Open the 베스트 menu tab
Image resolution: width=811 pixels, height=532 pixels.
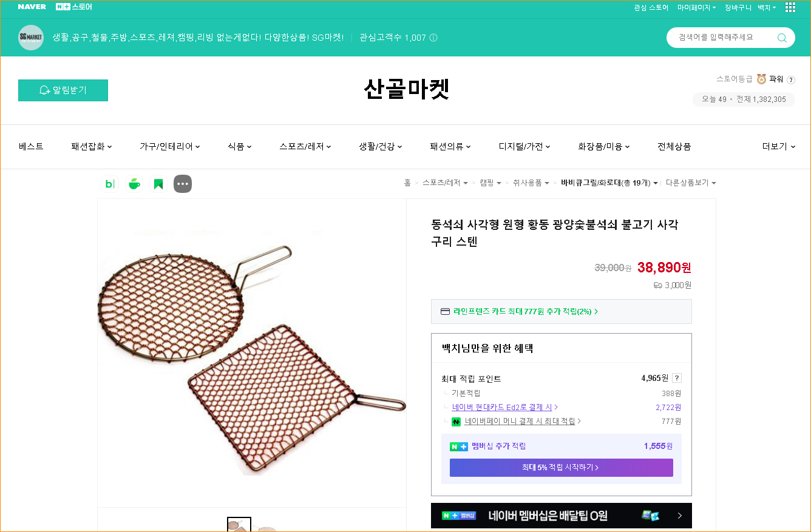click(31, 146)
